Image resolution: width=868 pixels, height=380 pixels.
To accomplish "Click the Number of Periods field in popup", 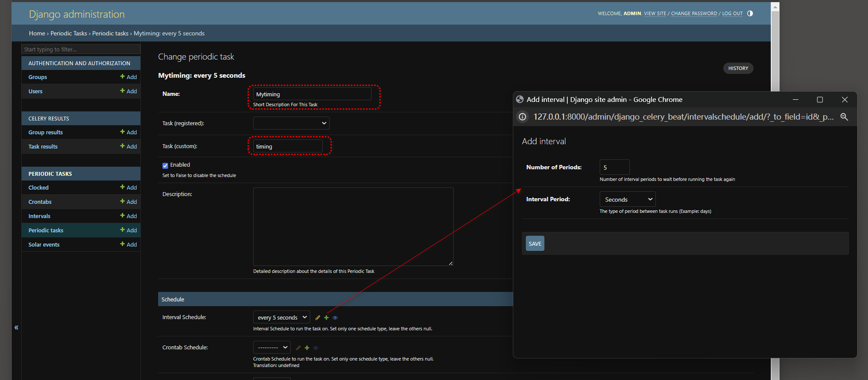I will click(x=614, y=167).
